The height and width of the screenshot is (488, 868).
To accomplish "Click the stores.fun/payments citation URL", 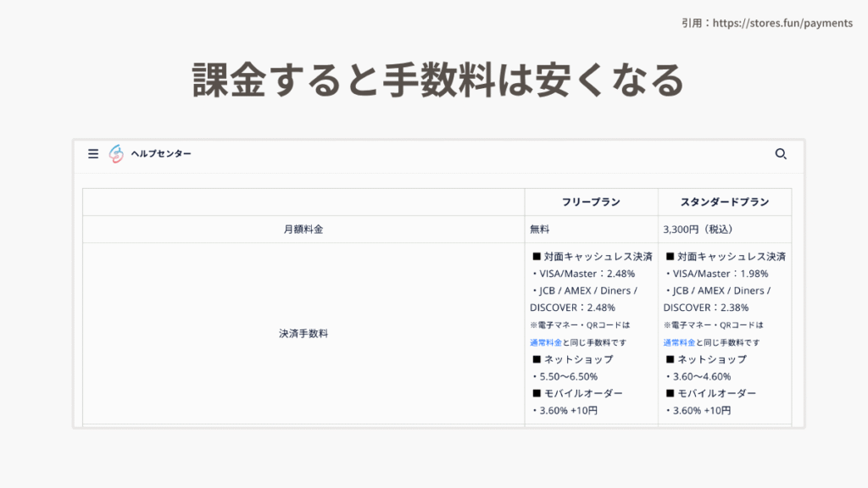I will pyautogui.click(x=782, y=23).
